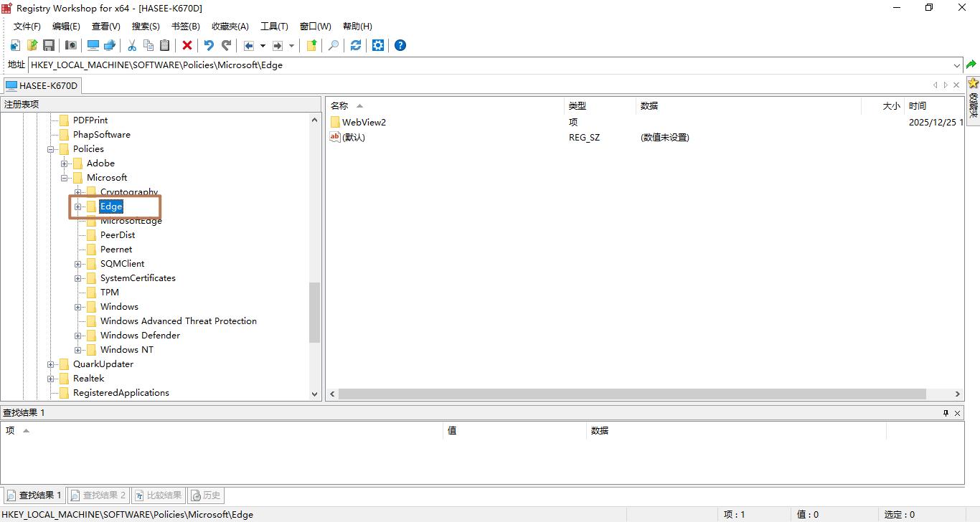Switch to 查找结果 2 tab
This screenshot has width=980, height=522.
(x=98, y=495)
